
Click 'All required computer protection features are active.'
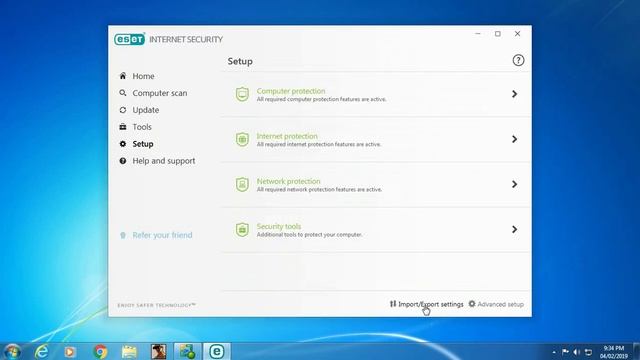pyautogui.click(x=321, y=99)
